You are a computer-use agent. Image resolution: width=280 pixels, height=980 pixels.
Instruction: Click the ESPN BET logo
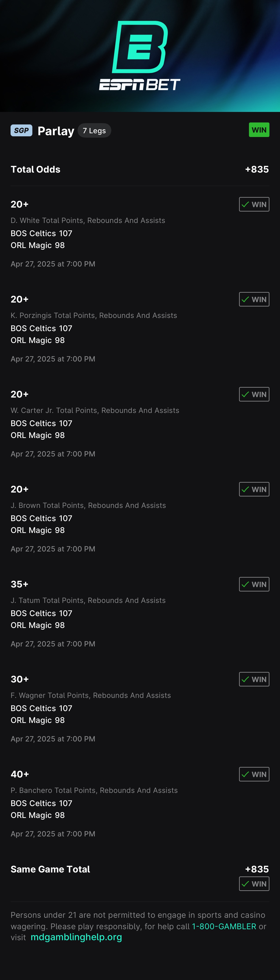click(x=140, y=56)
